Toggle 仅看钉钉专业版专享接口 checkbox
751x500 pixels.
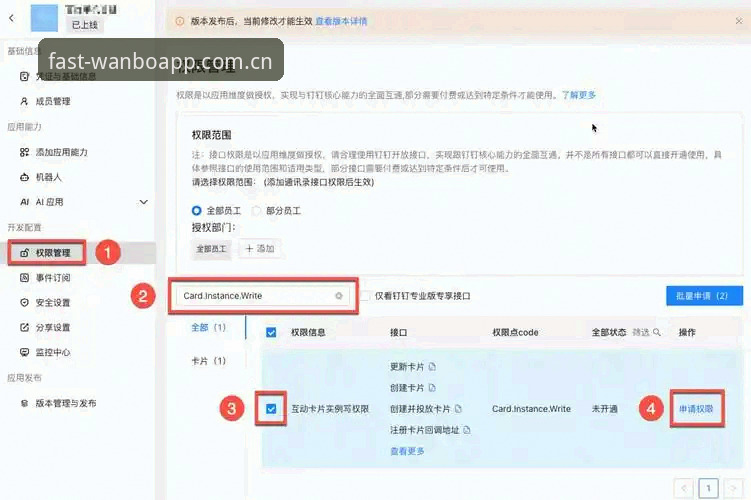click(x=364, y=296)
